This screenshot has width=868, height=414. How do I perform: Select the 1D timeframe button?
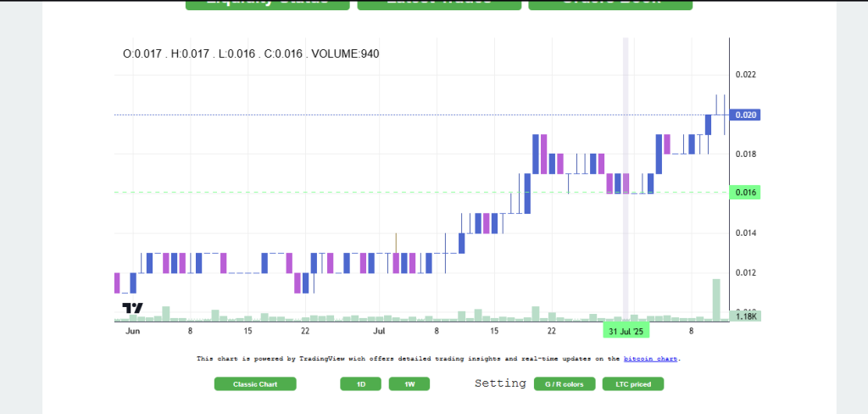[360, 384]
